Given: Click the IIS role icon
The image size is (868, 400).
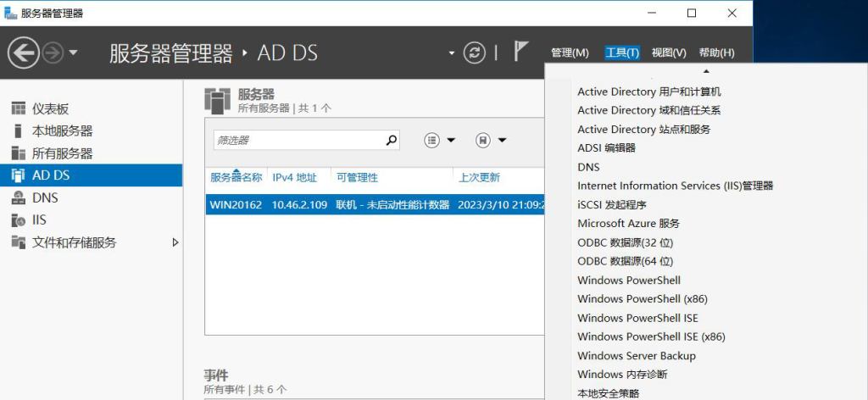Looking at the screenshot, I should coord(19,220).
